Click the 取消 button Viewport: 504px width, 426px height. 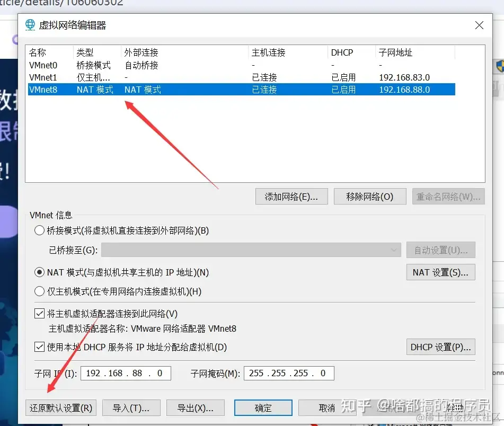click(x=327, y=407)
